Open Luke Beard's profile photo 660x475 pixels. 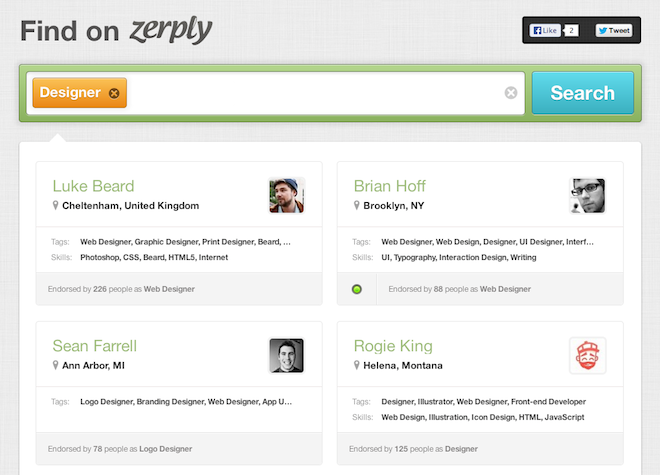click(x=287, y=196)
